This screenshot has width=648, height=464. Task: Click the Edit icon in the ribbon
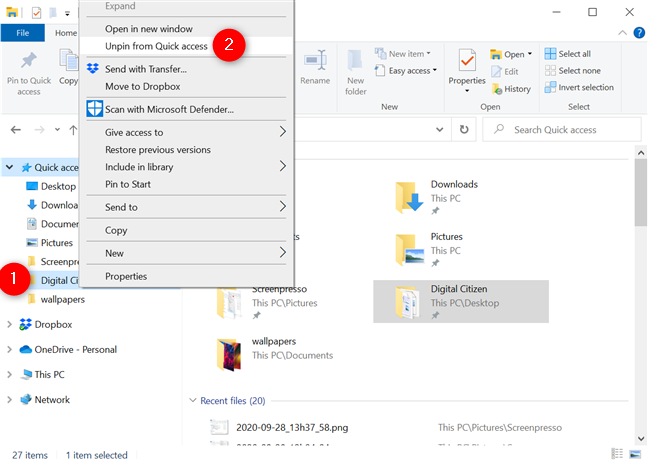505,71
